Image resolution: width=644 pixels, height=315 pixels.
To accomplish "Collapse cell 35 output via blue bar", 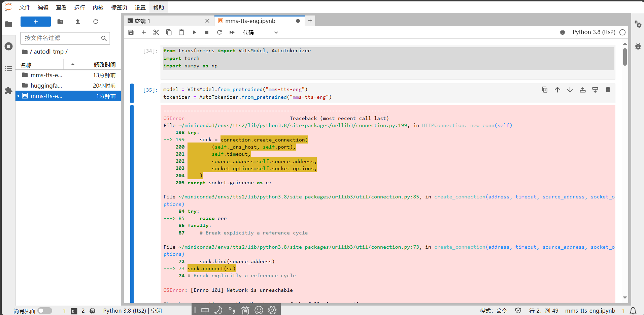I will click(x=132, y=204).
